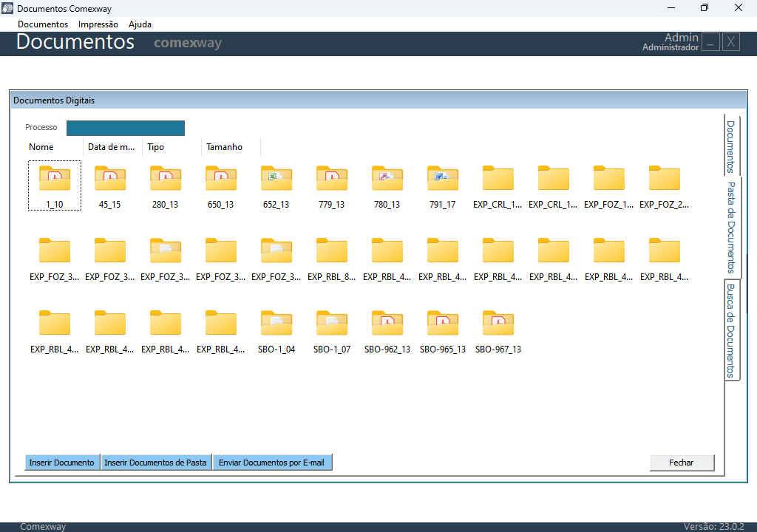Click the Versão: 23.0.2 status text
The image size is (757, 532).
pyautogui.click(x=714, y=527)
